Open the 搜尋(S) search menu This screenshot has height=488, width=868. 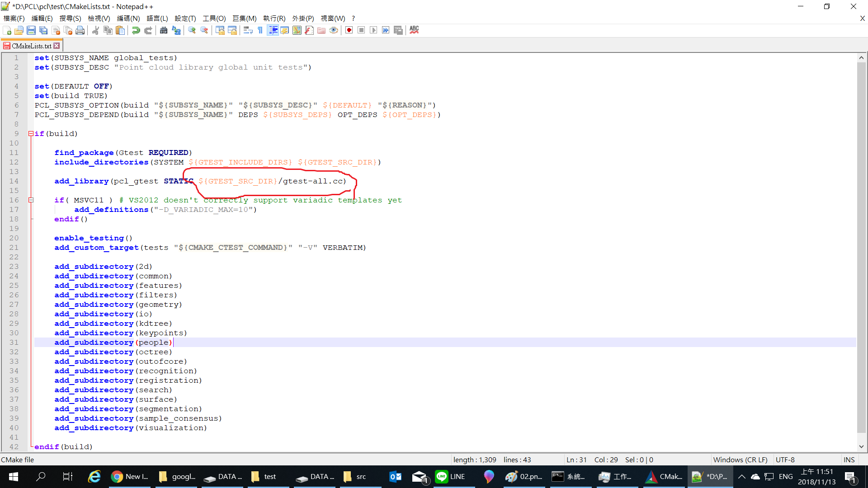(70, 19)
